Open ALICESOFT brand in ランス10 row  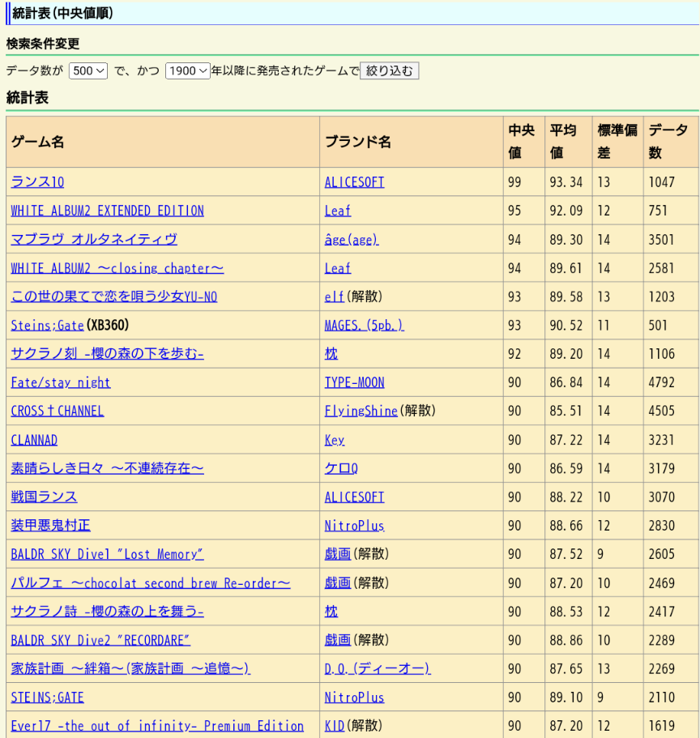pos(355,182)
